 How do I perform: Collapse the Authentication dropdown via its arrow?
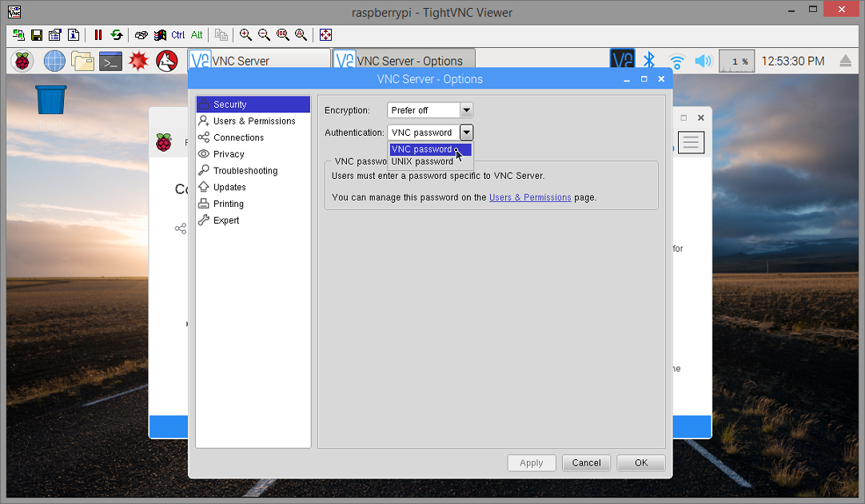point(467,133)
